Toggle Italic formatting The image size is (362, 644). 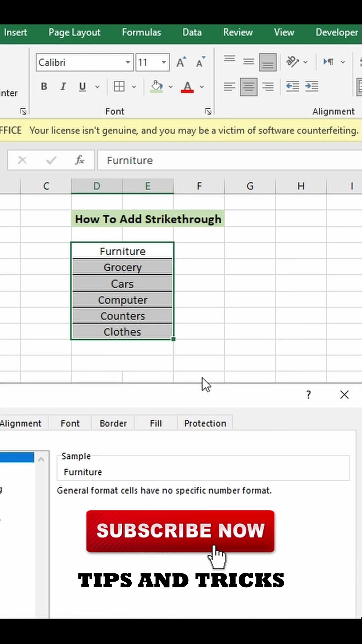click(x=63, y=87)
